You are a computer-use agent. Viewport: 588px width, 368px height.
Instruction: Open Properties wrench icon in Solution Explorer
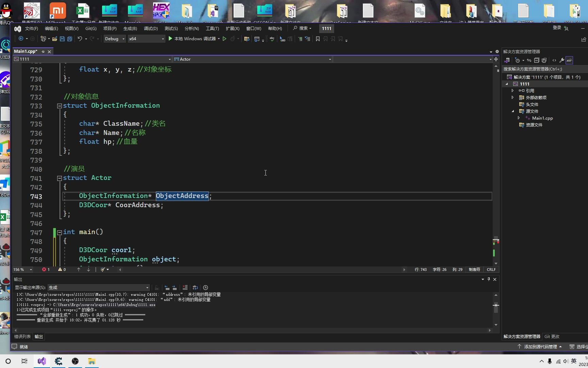(x=562, y=60)
